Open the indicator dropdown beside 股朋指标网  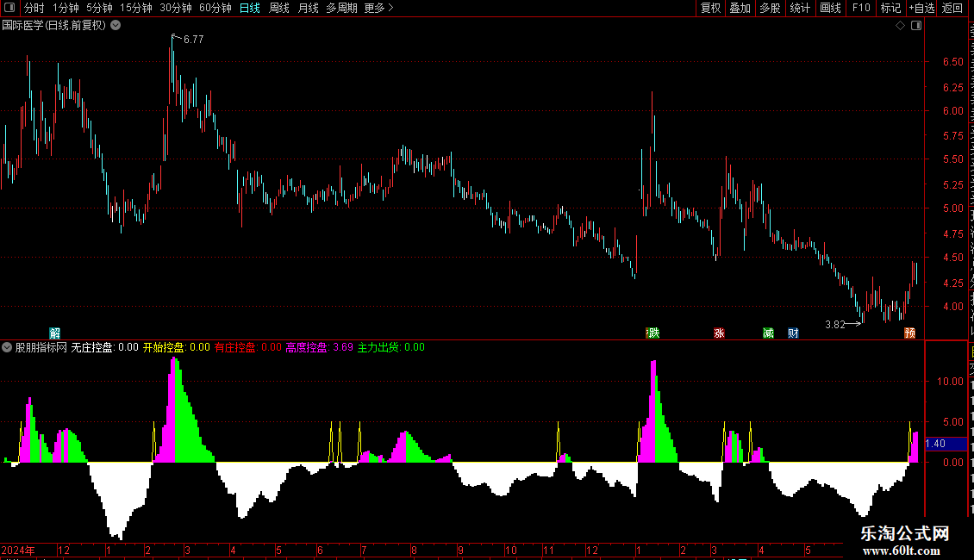click(x=7, y=347)
